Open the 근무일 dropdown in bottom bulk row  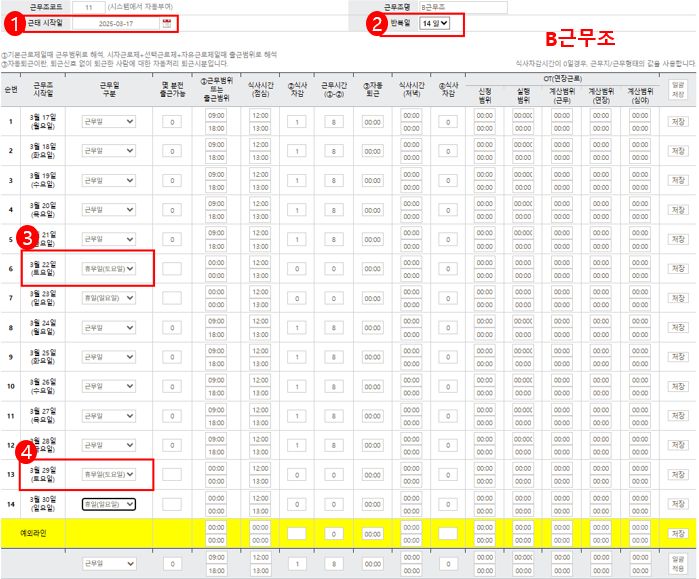point(108,563)
